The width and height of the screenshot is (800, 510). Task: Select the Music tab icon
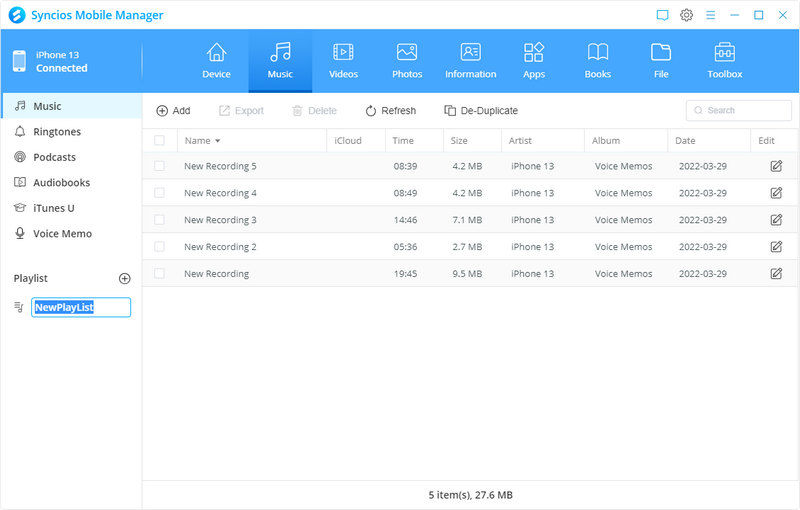point(280,52)
